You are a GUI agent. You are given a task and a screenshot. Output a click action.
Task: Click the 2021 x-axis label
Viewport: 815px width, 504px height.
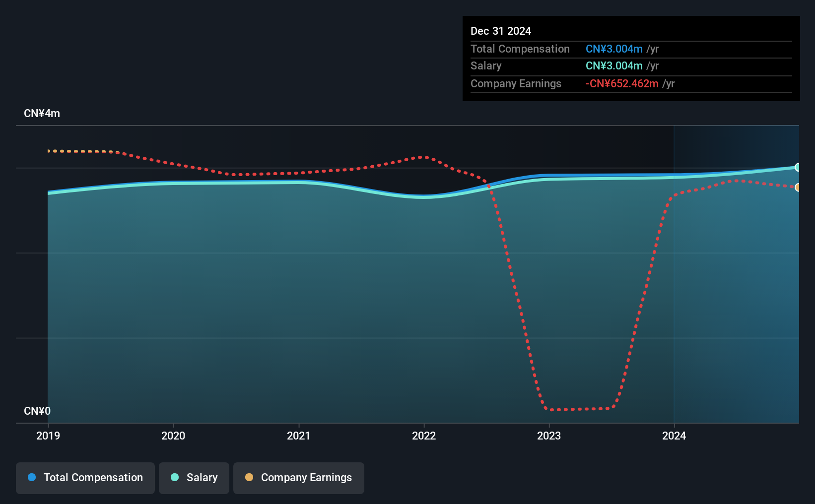point(298,436)
